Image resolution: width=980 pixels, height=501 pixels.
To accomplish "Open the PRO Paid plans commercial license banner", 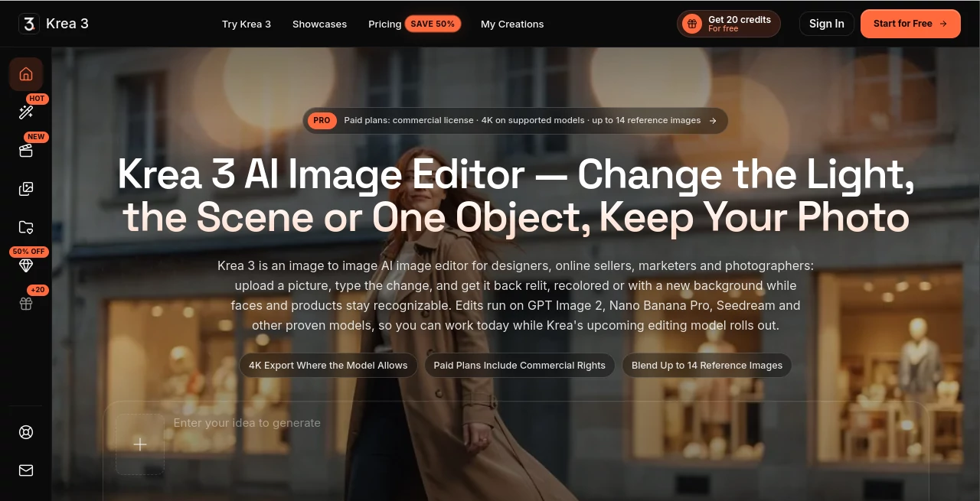I will (x=515, y=121).
